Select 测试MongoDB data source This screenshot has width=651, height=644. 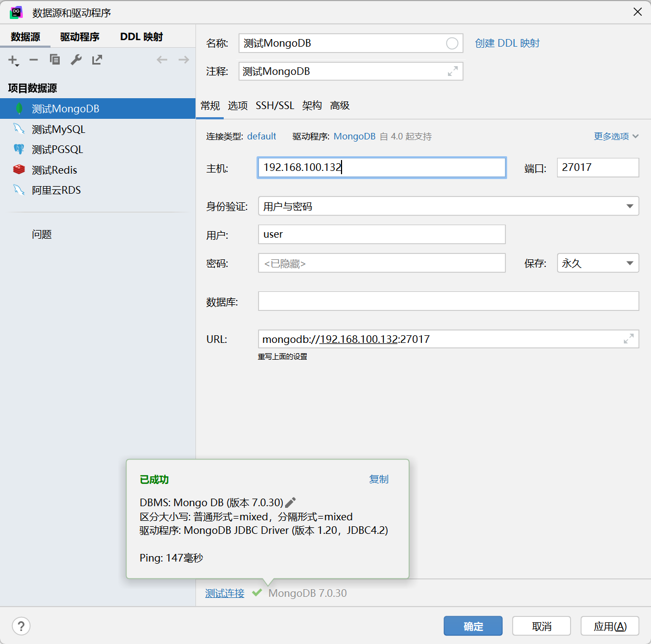tap(98, 109)
